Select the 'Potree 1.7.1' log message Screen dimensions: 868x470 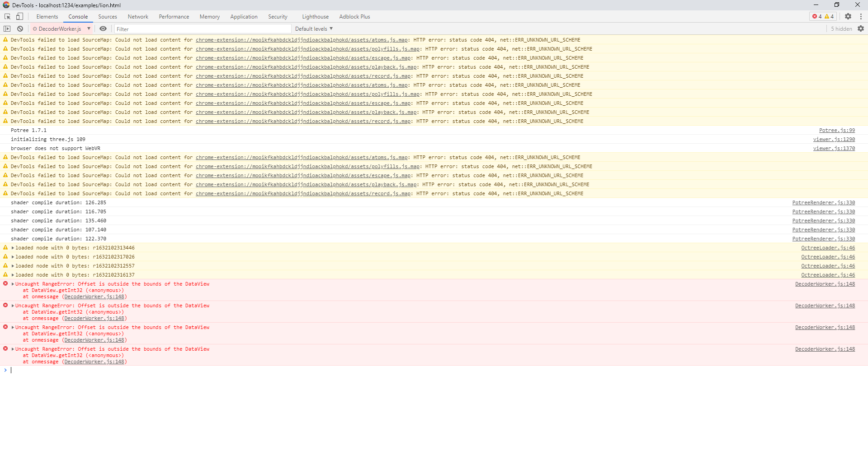pos(28,130)
